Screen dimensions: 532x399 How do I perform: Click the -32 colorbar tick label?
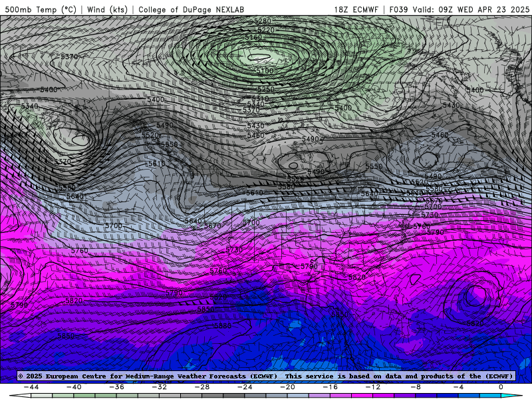tap(159, 387)
